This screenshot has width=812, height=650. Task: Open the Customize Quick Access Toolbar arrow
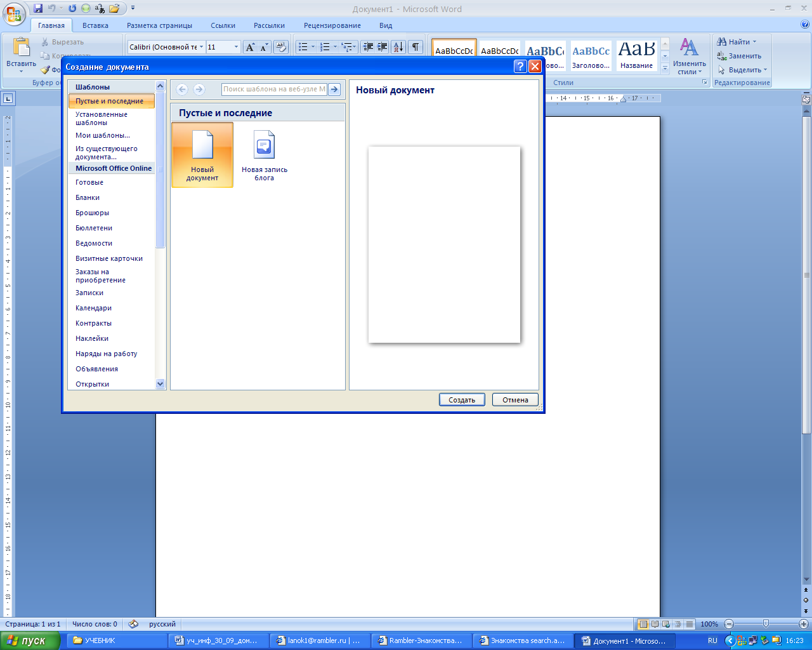(x=133, y=8)
